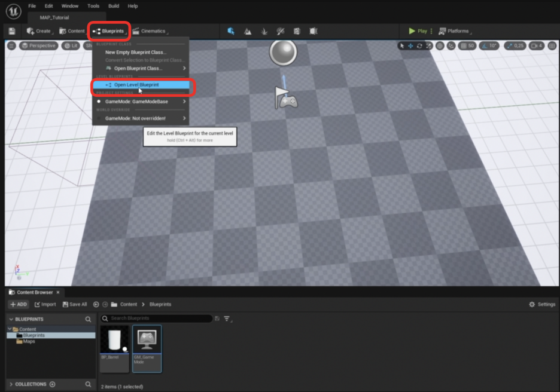Expand GameMode: Not overridden submenu
The image size is (560, 392).
(x=141, y=118)
